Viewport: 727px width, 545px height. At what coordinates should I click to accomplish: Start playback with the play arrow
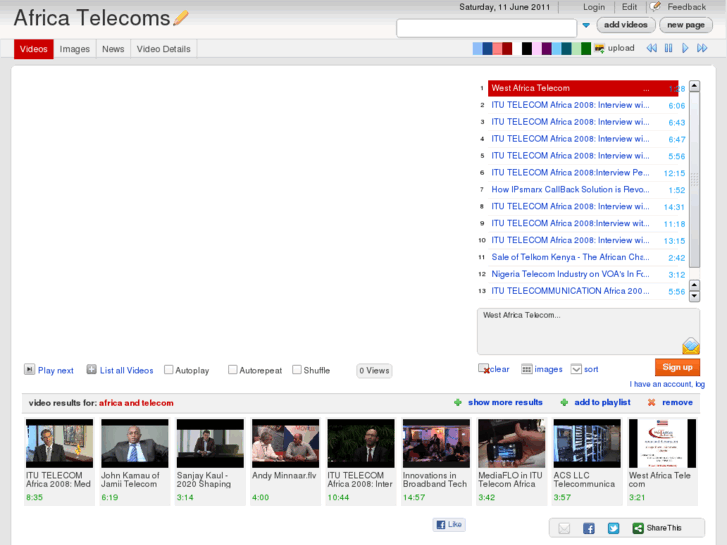click(x=685, y=48)
